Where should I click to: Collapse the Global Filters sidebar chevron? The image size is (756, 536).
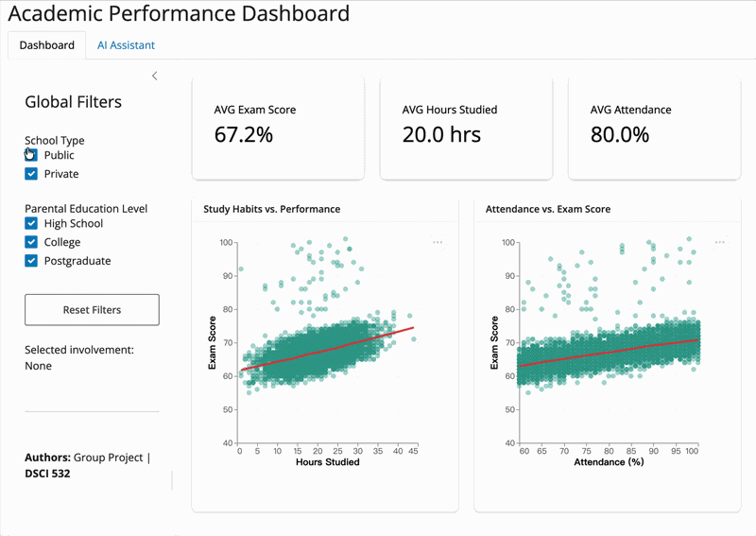pos(155,76)
